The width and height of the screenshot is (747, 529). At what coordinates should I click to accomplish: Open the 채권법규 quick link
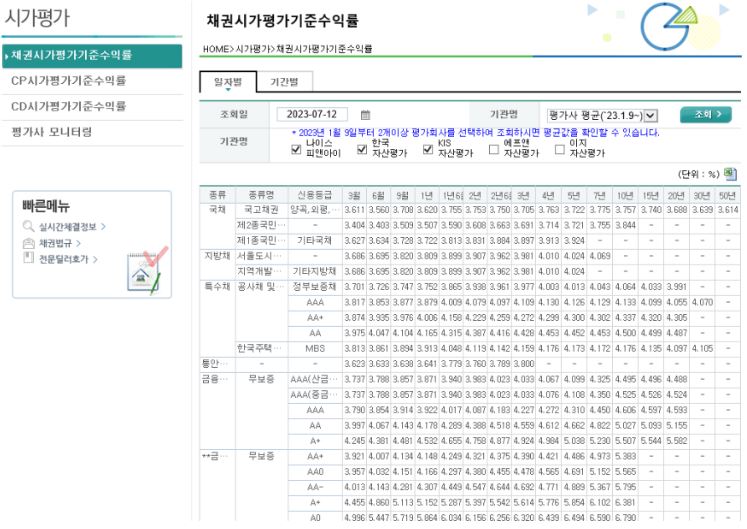[x=60, y=243]
